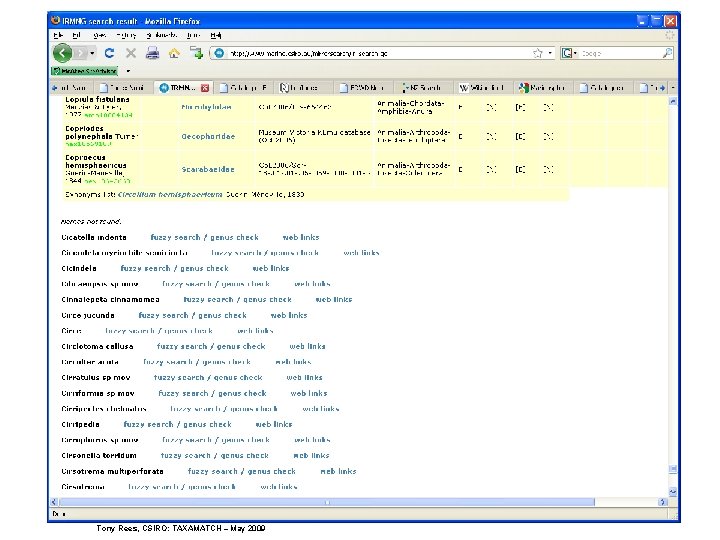This screenshot has width=720, height=540.
Task: Click the greyed Forward arrow button
Action: point(80,53)
